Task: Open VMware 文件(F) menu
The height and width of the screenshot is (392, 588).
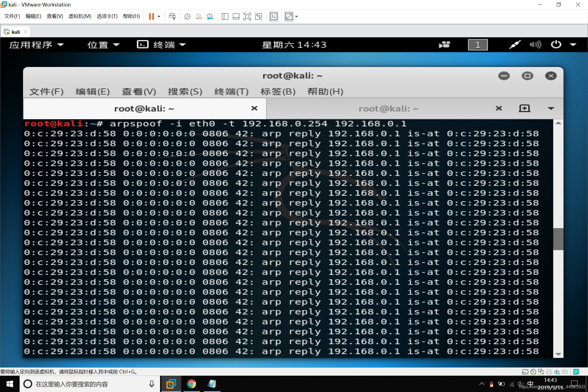Action: tap(12, 16)
